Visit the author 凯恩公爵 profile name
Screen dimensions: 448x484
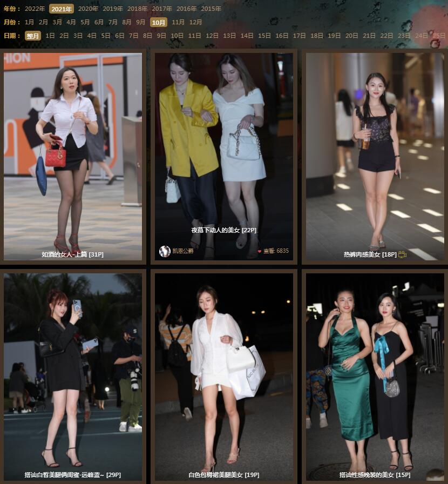182,251
